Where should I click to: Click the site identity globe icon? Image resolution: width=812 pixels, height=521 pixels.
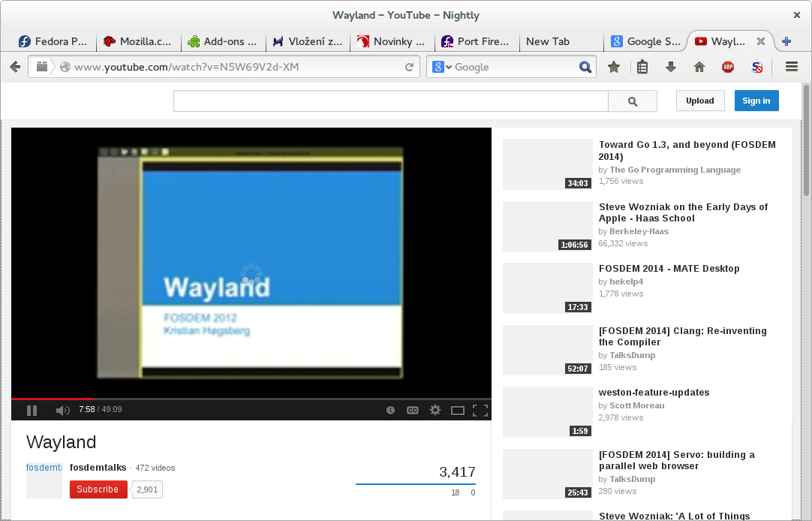[65, 67]
